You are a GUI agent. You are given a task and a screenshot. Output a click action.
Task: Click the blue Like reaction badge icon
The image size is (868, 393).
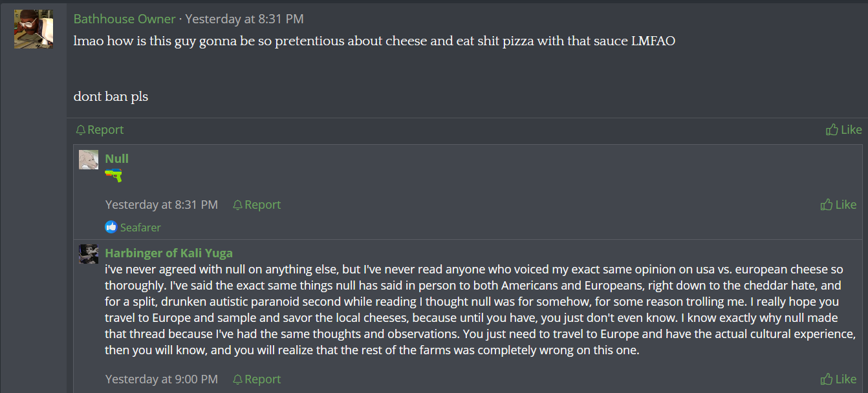[x=111, y=227]
